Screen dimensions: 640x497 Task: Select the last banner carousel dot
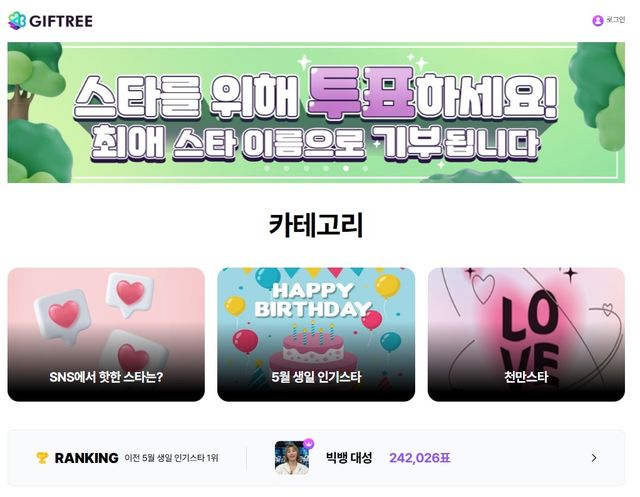pos(365,168)
